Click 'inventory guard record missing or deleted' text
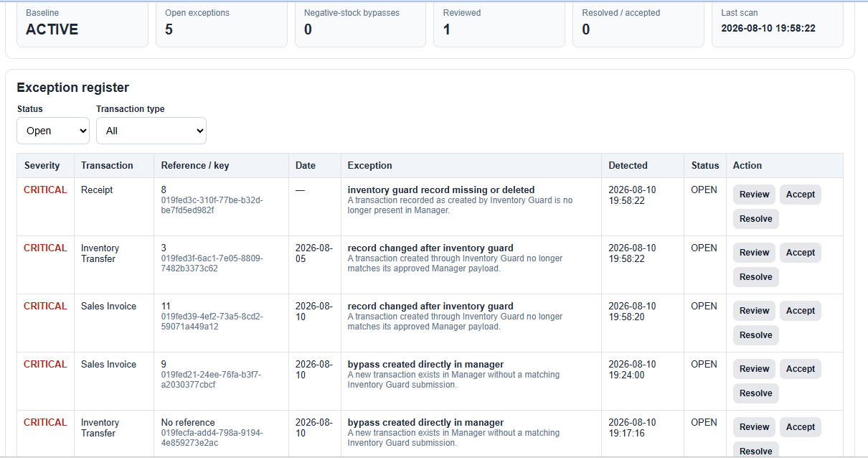The height and width of the screenshot is (458, 868). pyautogui.click(x=441, y=190)
